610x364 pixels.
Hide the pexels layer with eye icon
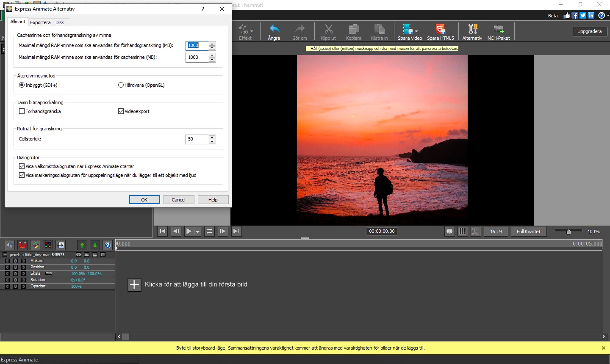(x=78, y=255)
